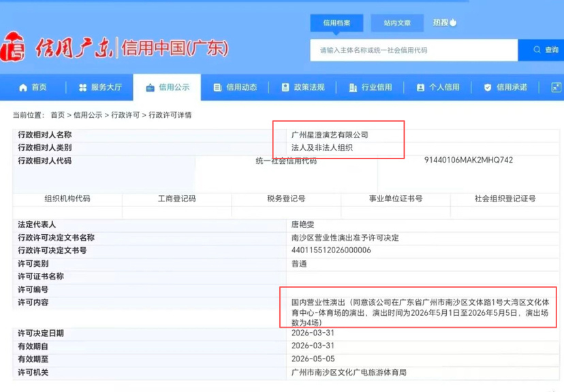This screenshot has width=564, height=392.
Task: Click the 信用承诺 shield icon
Action: 488,88
